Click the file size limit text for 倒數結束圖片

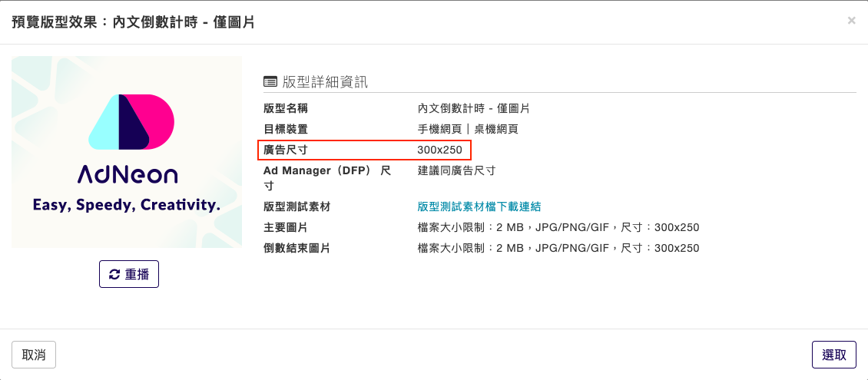pos(558,249)
